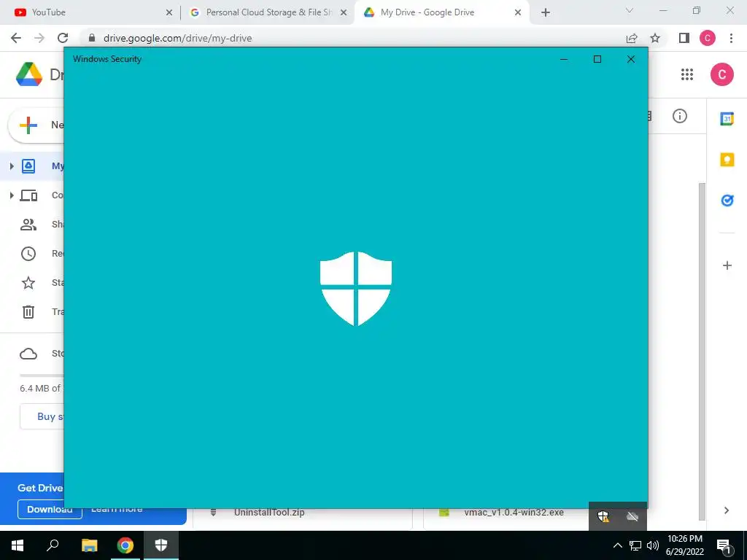Open Chrome three-dot menu
Screen dimensions: 747x560
click(x=731, y=38)
